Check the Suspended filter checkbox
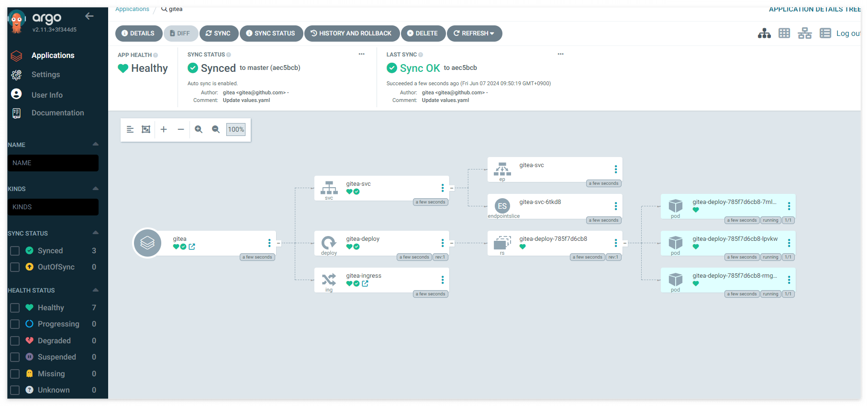Screen dimensions: 868x406 click(x=15, y=357)
